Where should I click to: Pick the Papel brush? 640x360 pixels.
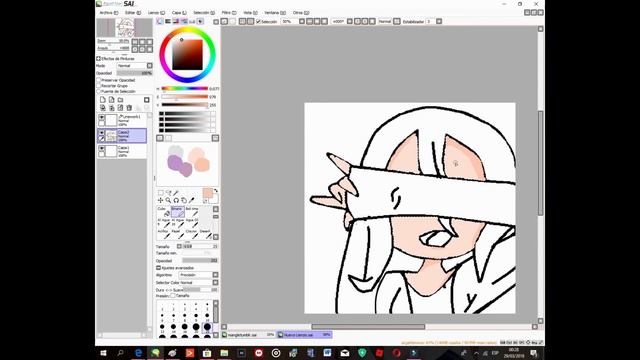coord(177,234)
